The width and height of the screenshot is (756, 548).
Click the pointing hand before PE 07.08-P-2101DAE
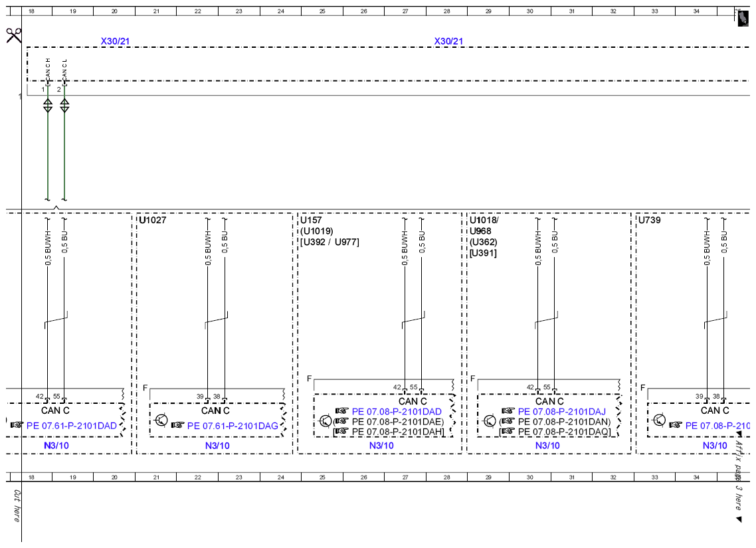click(342, 421)
